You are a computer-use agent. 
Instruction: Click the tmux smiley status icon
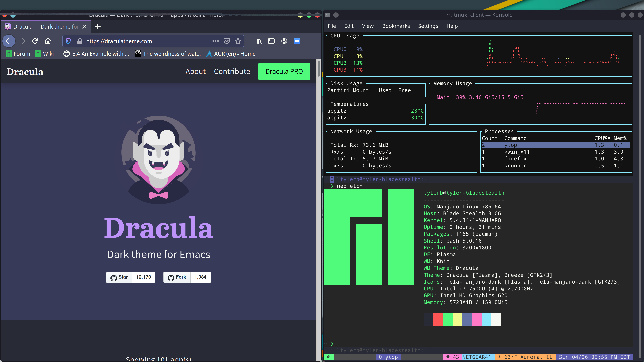(x=329, y=357)
